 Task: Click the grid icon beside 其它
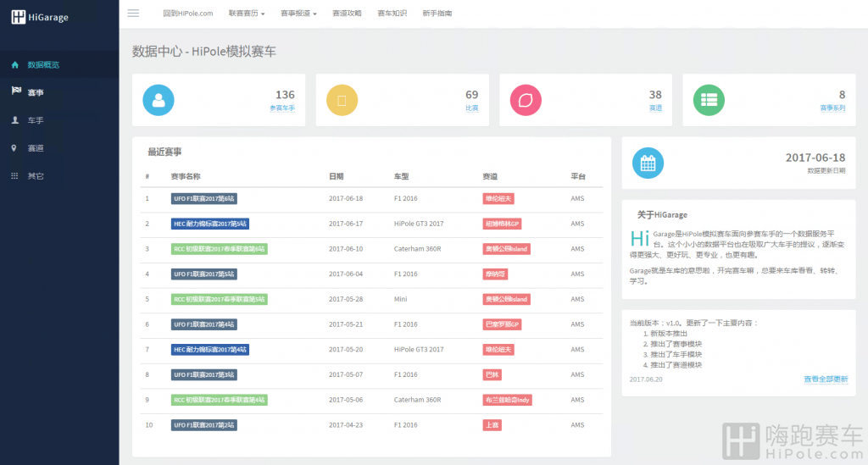(x=14, y=176)
